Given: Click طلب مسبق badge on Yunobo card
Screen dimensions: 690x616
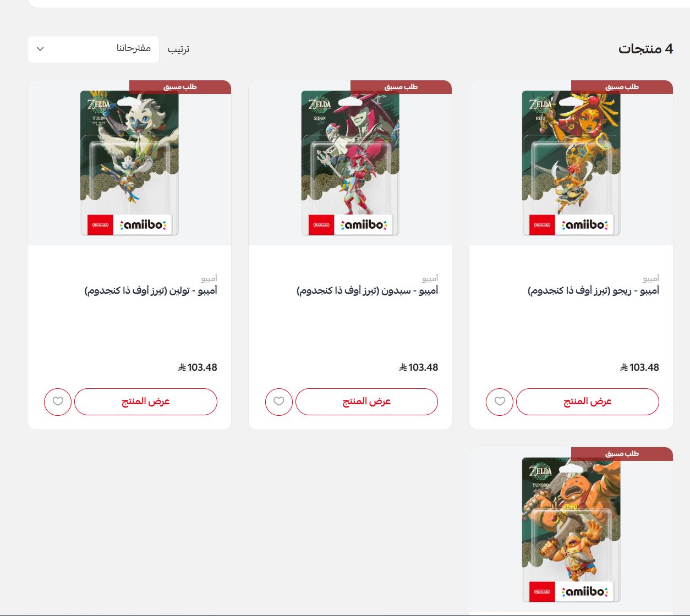Looking at the screenshot, I should click(x=622, y=454).
